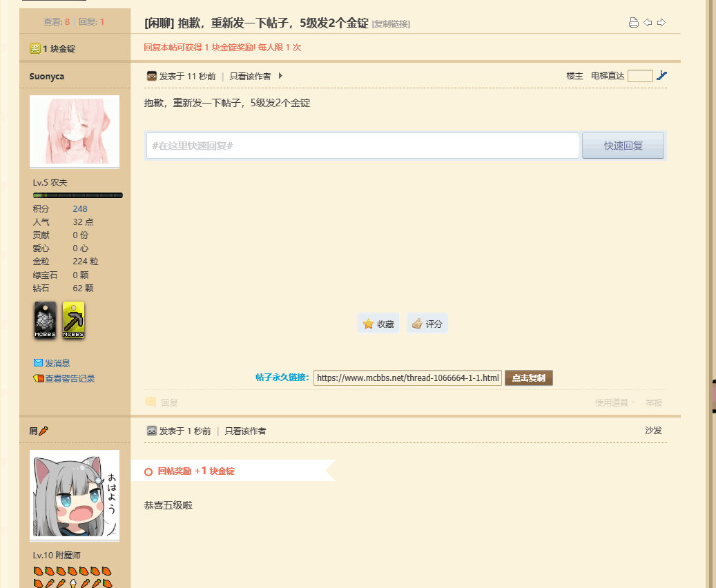The image size is (716, 588).
Task: Focus the 电梯直达 floor number field
Action: coord(640,76)
